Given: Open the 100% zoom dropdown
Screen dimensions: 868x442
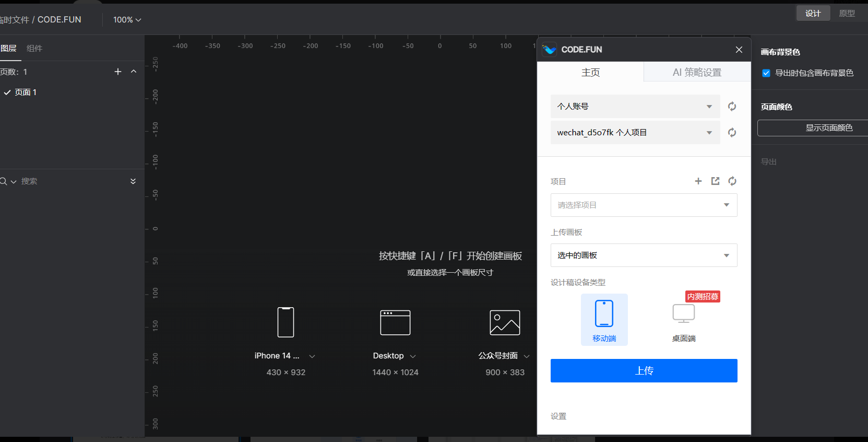Looking at the screenshot, I should [x=127, y=20].
